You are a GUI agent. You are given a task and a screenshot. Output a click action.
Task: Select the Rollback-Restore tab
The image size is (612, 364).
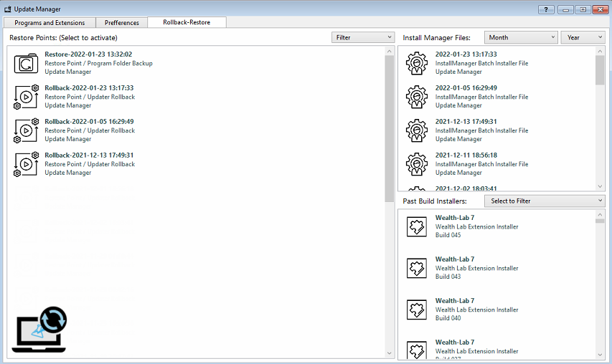tap(187, 22)
